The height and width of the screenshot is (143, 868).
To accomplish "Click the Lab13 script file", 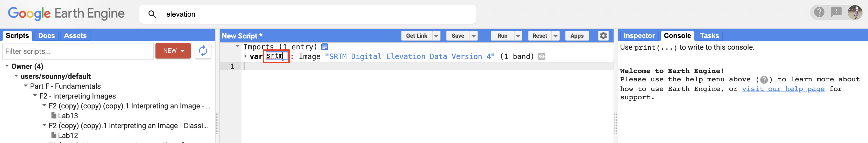I will pos(68,116).
